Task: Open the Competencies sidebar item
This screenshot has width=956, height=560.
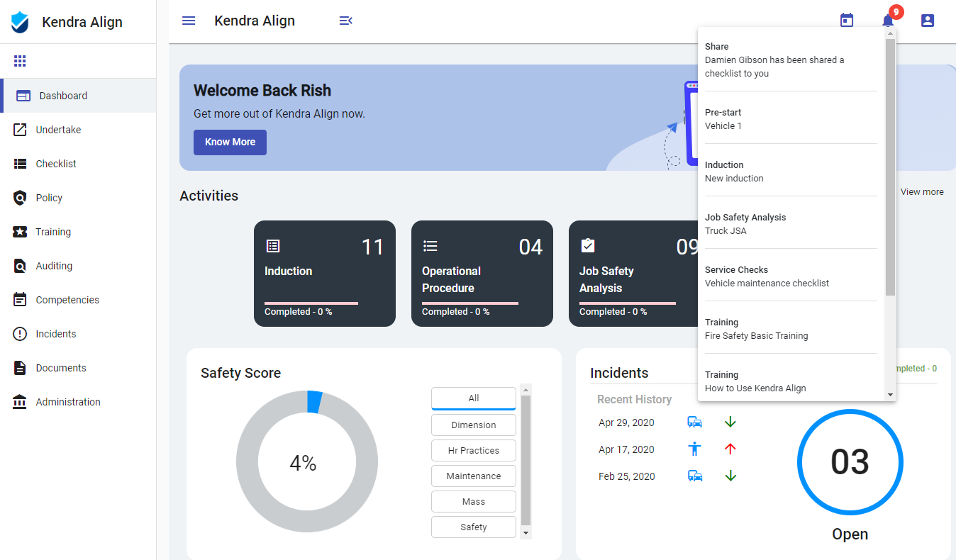Action: coord(78,300)
